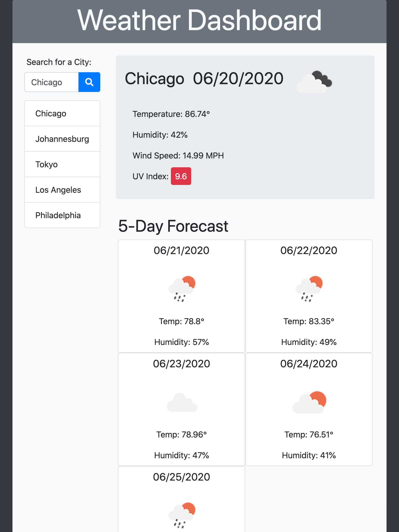399x532 pixels.
Task: Click the Weather Dashboard header title
Action: coord(199,21)
